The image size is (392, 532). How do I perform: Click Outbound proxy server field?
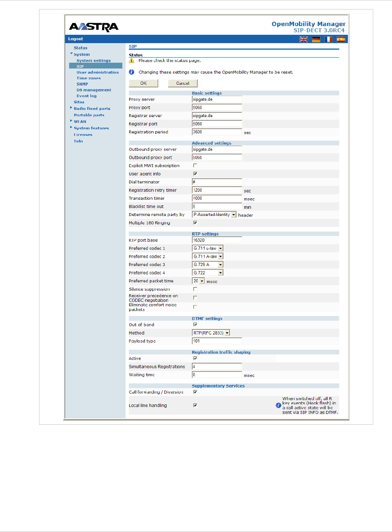click(217, 149)
